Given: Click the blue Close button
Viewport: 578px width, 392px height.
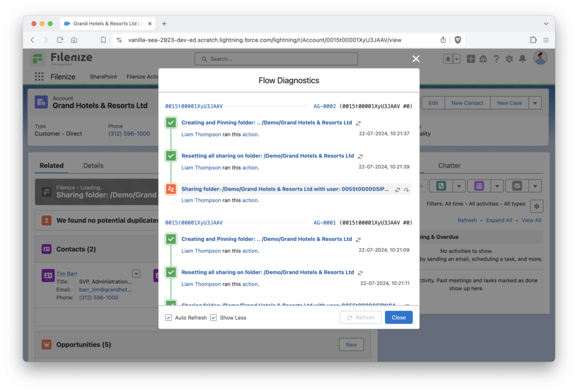Looking at the screenshot, I should 399,318.
